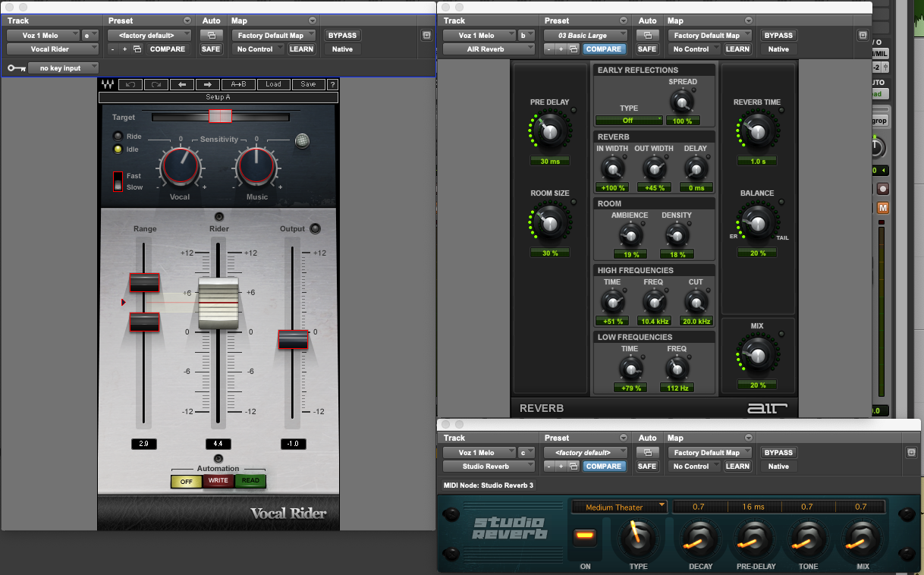Open the 'no key input' dropdown
The image size is (924, 575).
[x=64, y=68]
